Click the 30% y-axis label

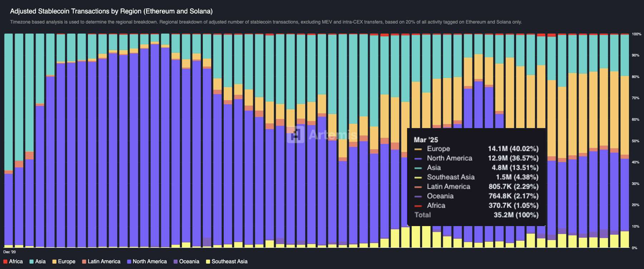pyautogui.click(x=635, y=184)
